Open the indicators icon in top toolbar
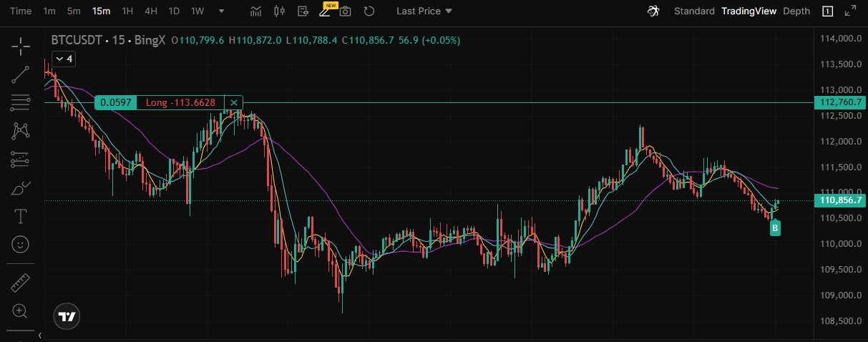The width and height of the screenshot is (868, 342). click(257, 11)
